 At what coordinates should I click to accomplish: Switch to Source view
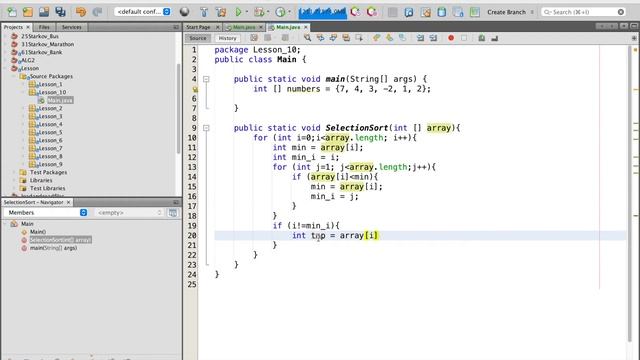coord(198,38)
